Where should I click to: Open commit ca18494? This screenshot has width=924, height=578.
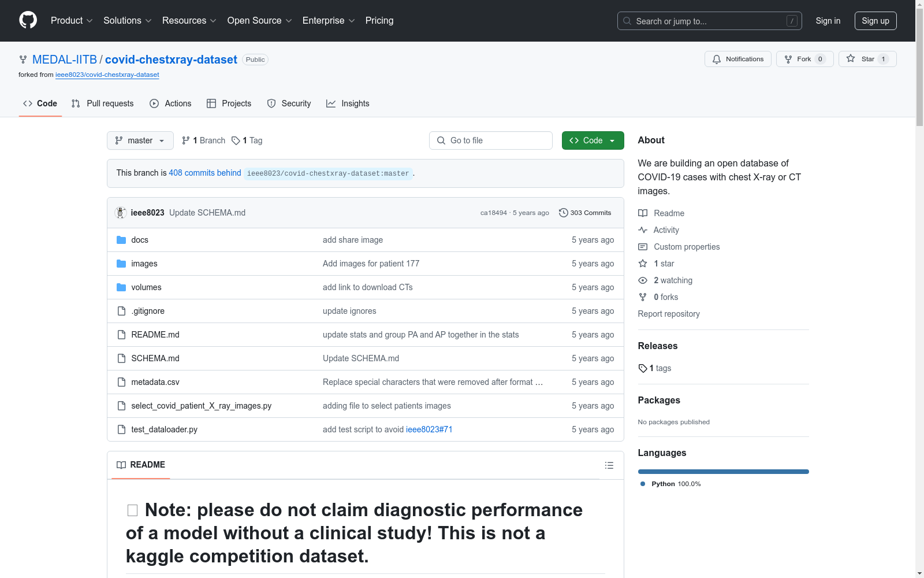point(494,213)
